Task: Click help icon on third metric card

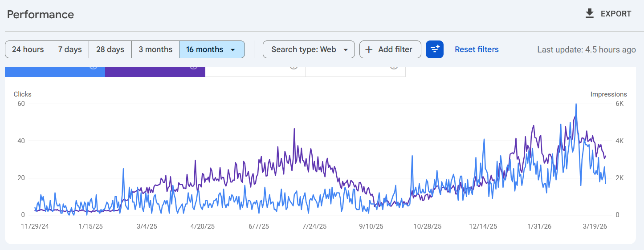Action: 293,67
